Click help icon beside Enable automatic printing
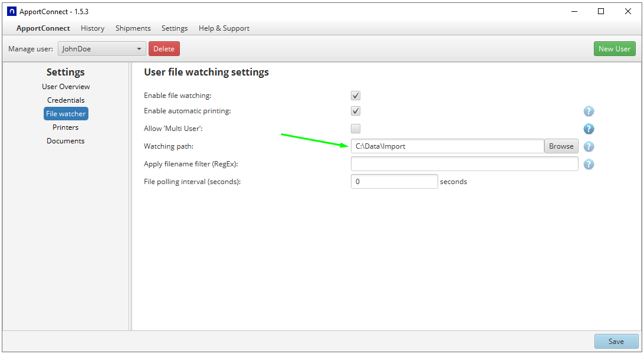The height and width of the screenshot is (354, 644). [x=589, y=111]
